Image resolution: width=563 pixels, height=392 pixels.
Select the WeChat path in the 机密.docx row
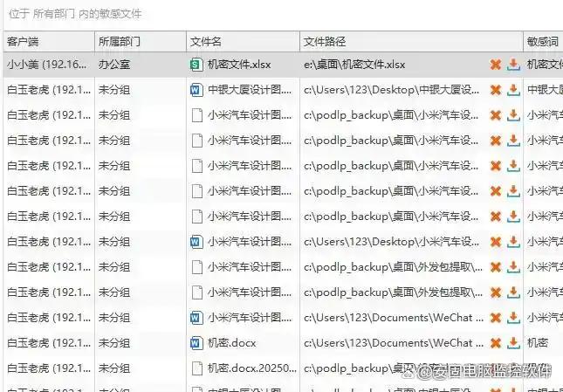[394, 343]
